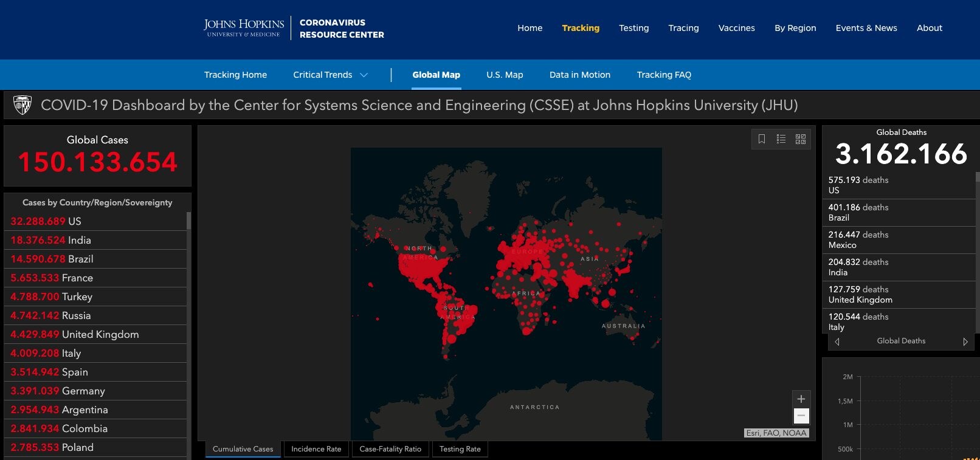
Task: Click the cases list scrollbar thumb
Action: 189,220
